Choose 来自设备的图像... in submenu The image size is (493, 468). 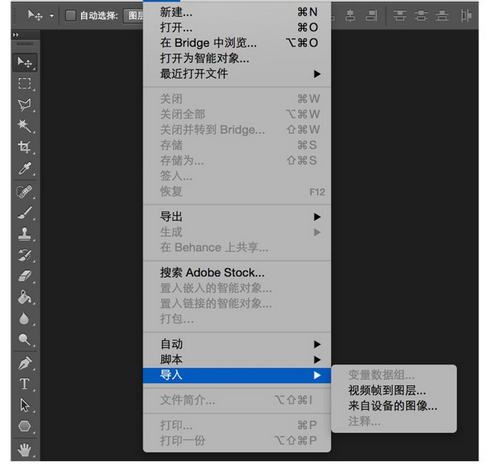click(x=394, y=406)
